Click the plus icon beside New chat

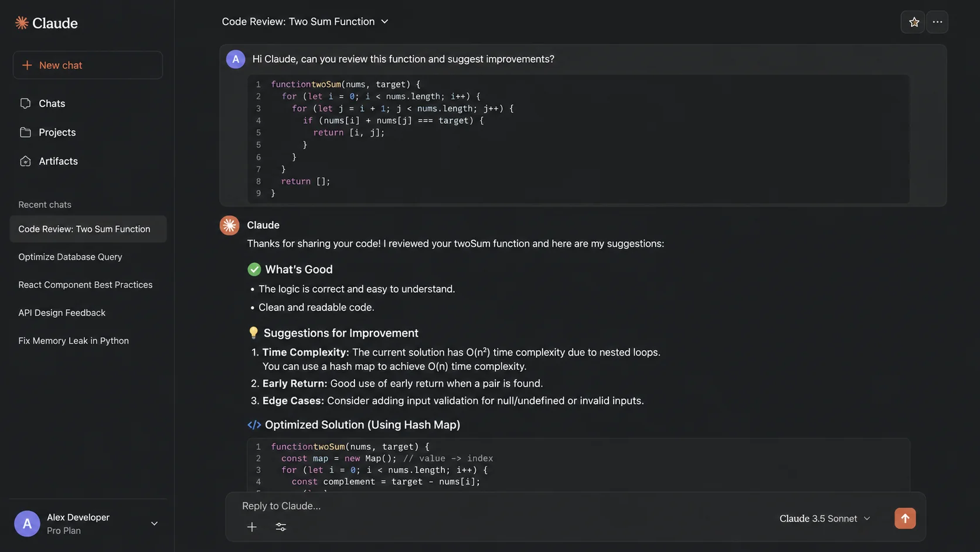[x=27, y=65]
